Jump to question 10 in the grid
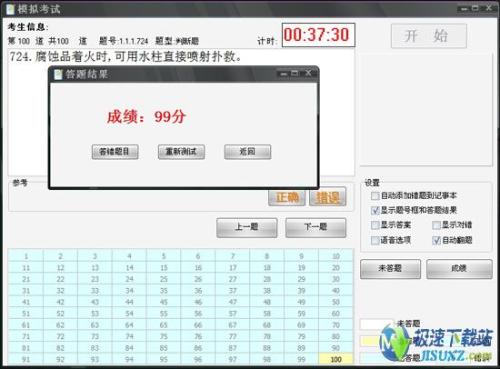500x369 pixels. (336, 256)
